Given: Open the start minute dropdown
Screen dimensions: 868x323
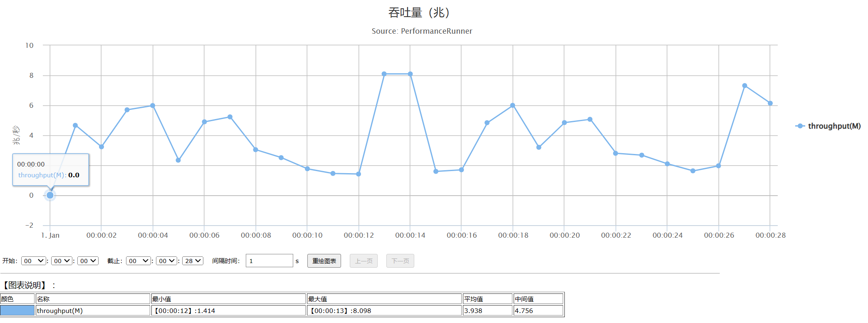Looking at the screenshot, I should coord(62,261).
